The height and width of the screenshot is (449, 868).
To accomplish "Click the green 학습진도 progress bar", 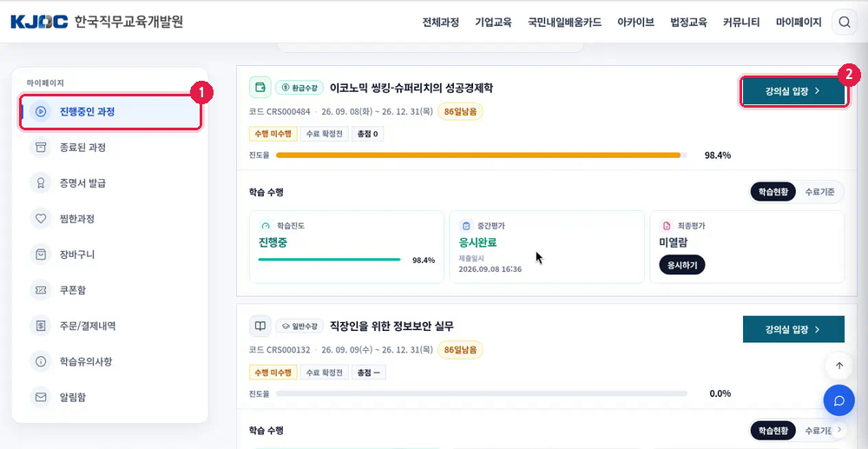I will coord(329,259).
